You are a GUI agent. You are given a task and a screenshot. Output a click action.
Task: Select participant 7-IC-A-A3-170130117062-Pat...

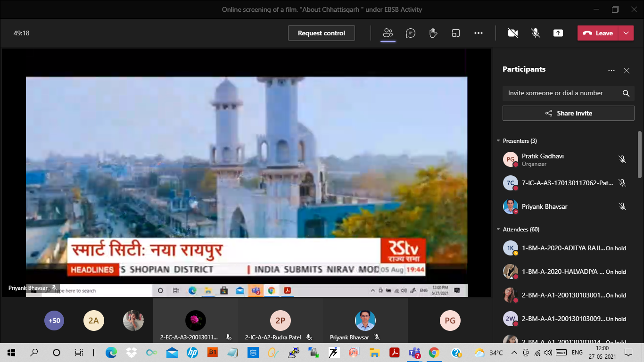tap(565, 183)
